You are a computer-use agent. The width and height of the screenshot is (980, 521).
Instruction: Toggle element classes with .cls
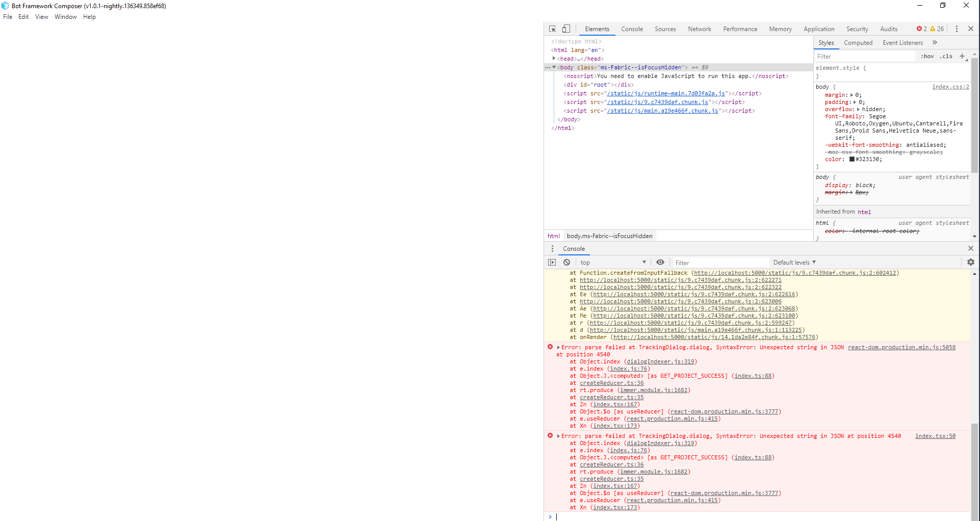coord(946,56)
